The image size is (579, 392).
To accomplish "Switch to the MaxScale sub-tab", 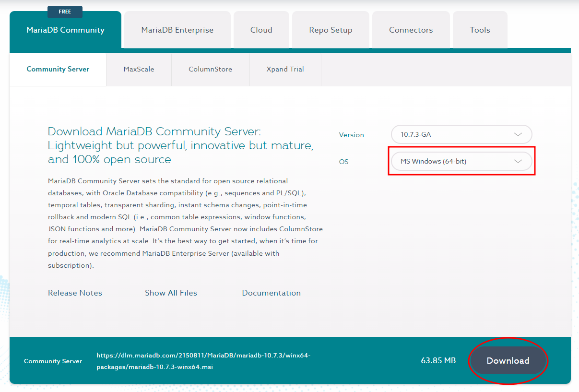I will coord(139,69).
